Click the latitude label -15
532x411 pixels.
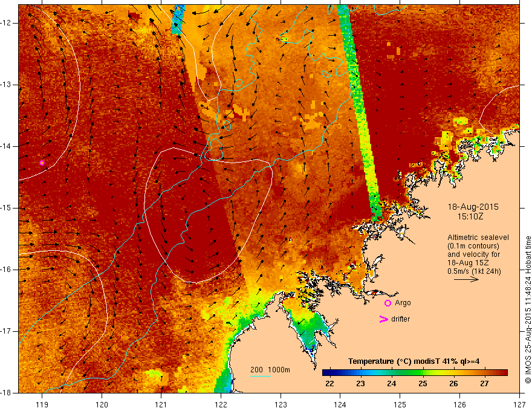7,208
